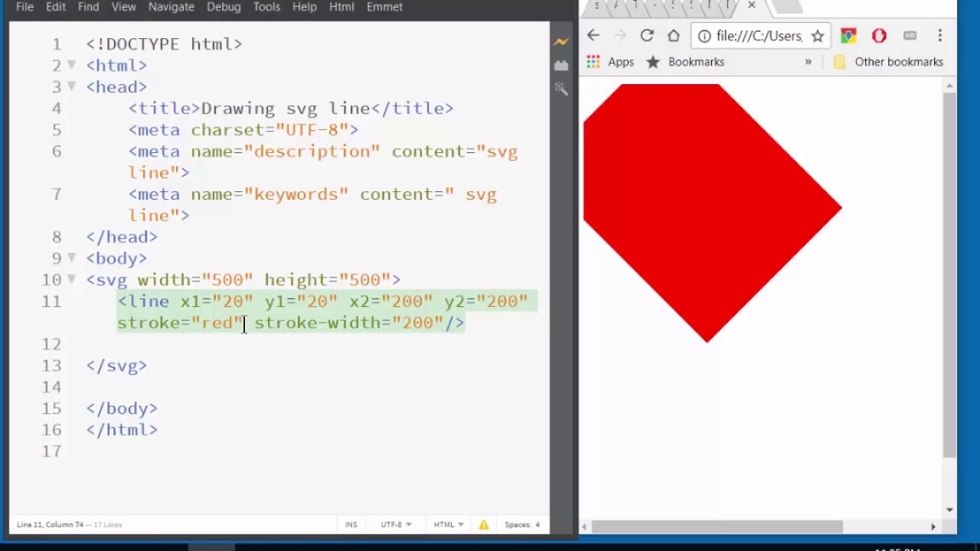The image size is (980, 551).
Task: Open the Navigate menu
Action: [x=171, y=7]
